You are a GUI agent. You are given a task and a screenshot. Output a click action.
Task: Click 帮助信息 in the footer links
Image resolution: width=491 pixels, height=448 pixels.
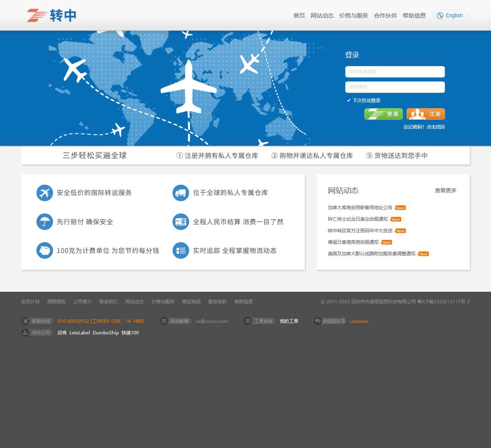(244, 302)
